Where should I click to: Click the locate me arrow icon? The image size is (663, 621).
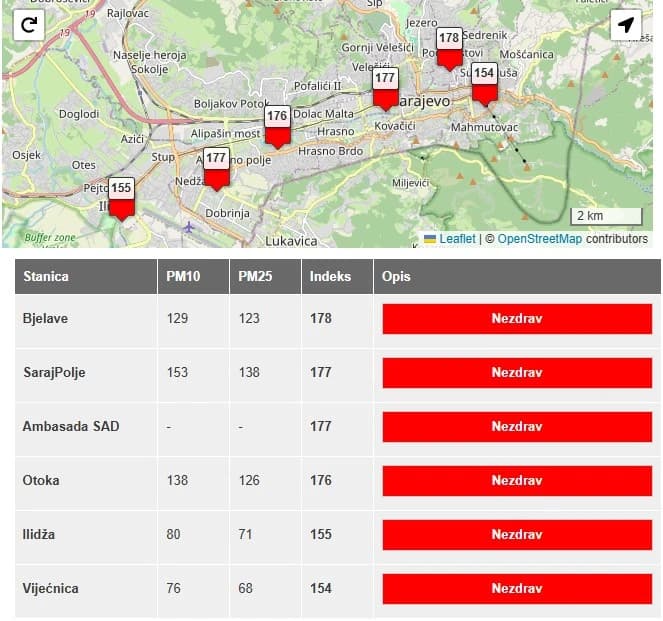625,26
